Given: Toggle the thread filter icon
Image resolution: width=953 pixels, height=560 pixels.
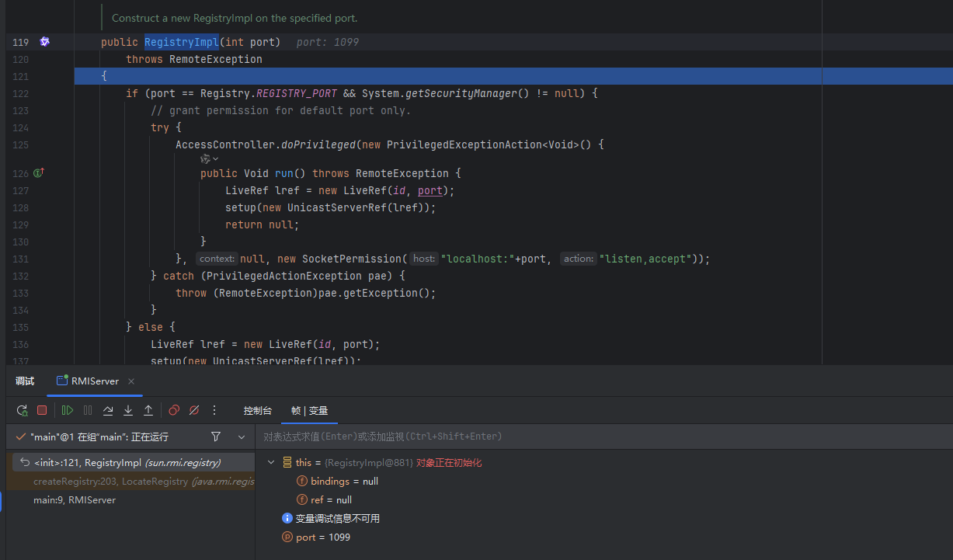Looking at the screenshot, I should (216, 437).
